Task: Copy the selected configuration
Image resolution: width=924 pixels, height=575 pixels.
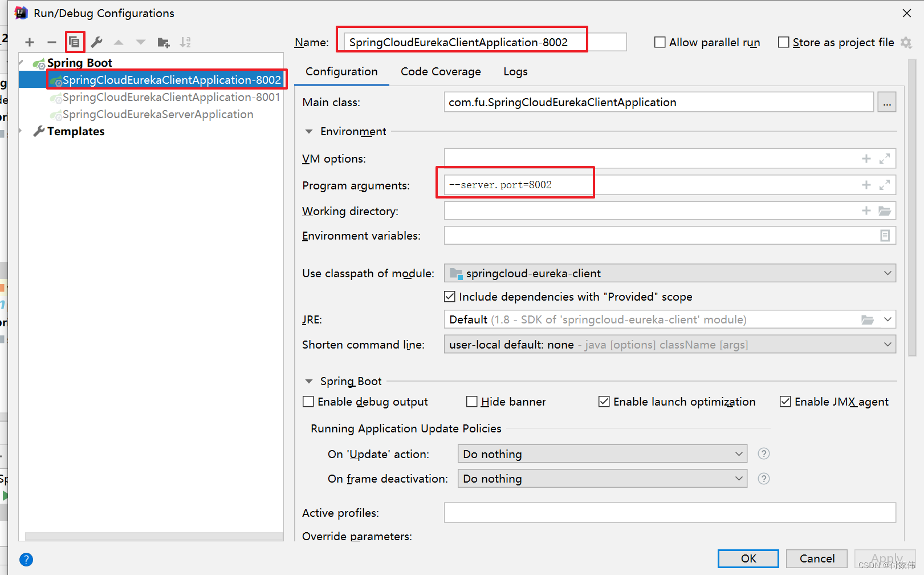Action: tap(75, 42)
